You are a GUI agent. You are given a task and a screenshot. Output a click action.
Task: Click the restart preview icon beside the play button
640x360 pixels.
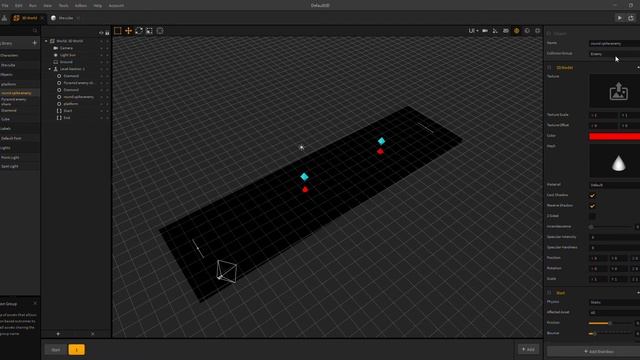[x=631, y=18]
